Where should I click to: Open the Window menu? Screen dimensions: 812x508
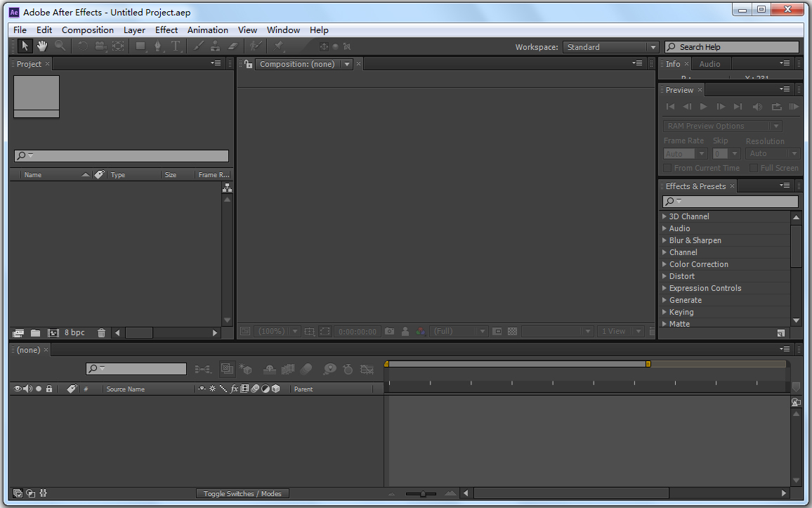(283, 30)
